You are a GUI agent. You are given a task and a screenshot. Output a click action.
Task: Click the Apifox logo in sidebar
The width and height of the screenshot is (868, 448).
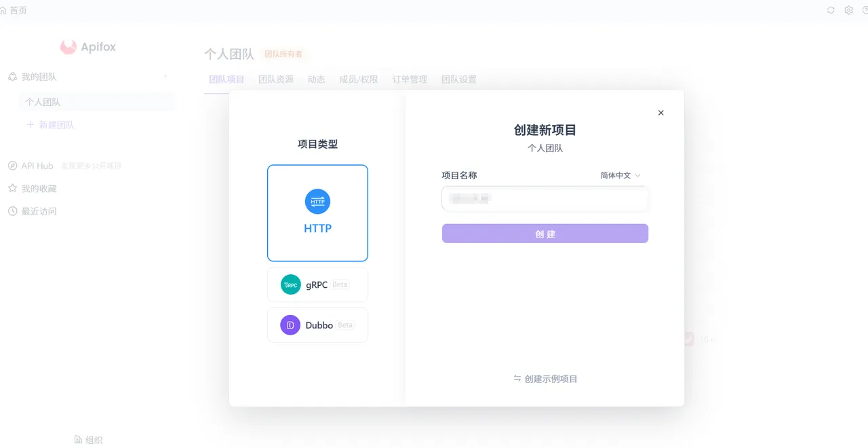coord(88,47)
